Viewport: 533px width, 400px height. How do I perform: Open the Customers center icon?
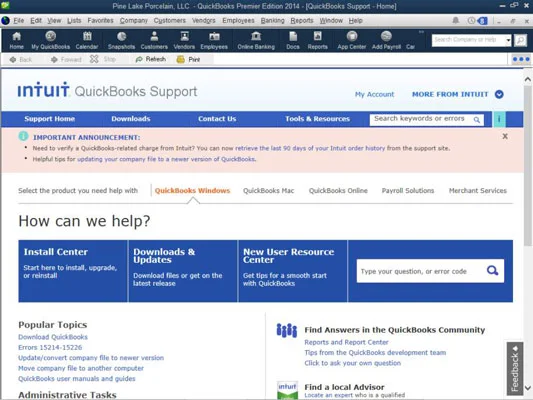click(154, 40)
